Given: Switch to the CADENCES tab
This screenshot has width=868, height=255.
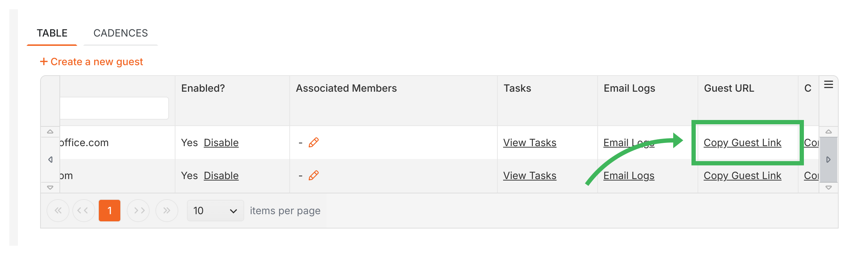Looking at the screenshot, I should coord(121,33).
